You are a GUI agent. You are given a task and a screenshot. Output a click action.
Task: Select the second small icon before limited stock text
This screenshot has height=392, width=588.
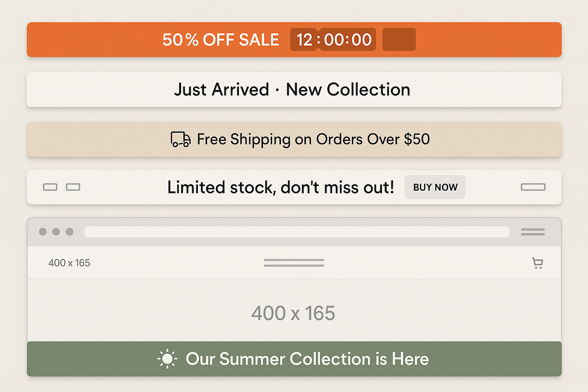click(x=73, y=187)
